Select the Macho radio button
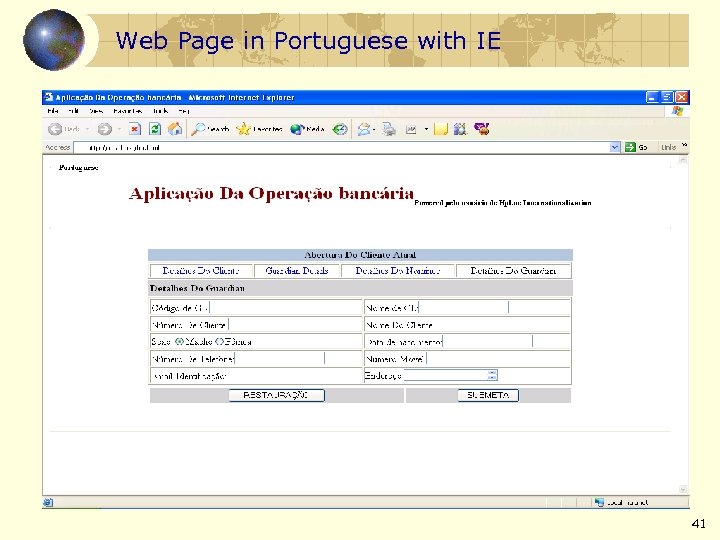Viewport: 720px width, 540px height. coord(180,341)
